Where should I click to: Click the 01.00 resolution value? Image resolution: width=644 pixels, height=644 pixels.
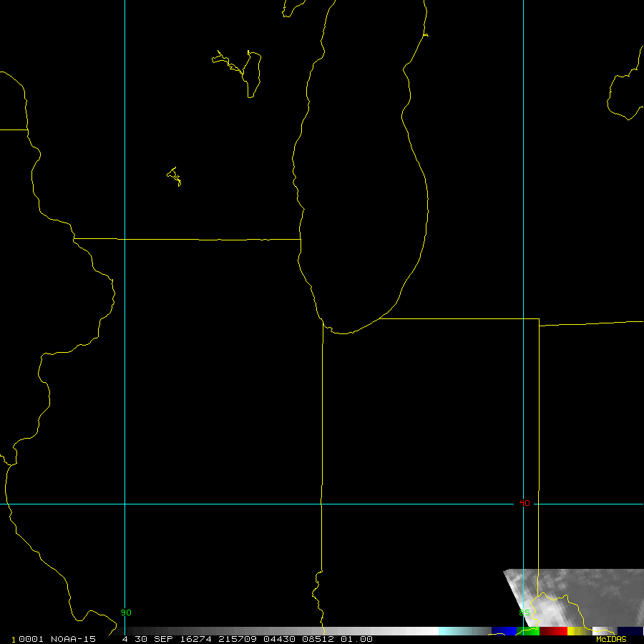356,639
